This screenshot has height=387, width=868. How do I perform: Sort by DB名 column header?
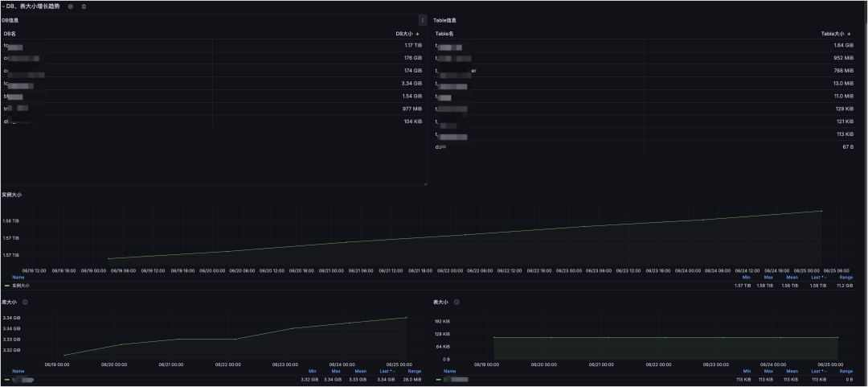click(10, 34)
